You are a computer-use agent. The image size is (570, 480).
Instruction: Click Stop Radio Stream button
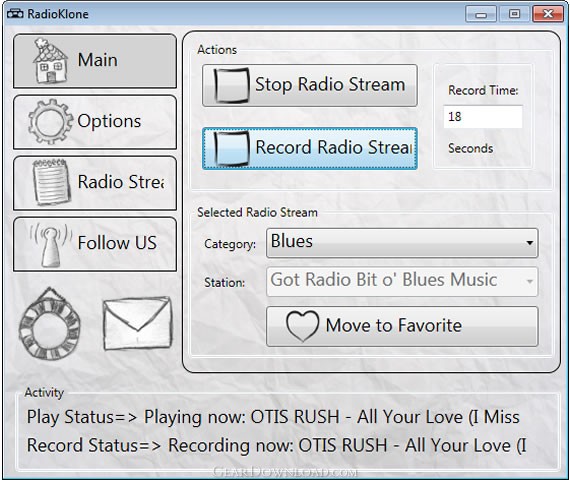[x=310, y=85]
